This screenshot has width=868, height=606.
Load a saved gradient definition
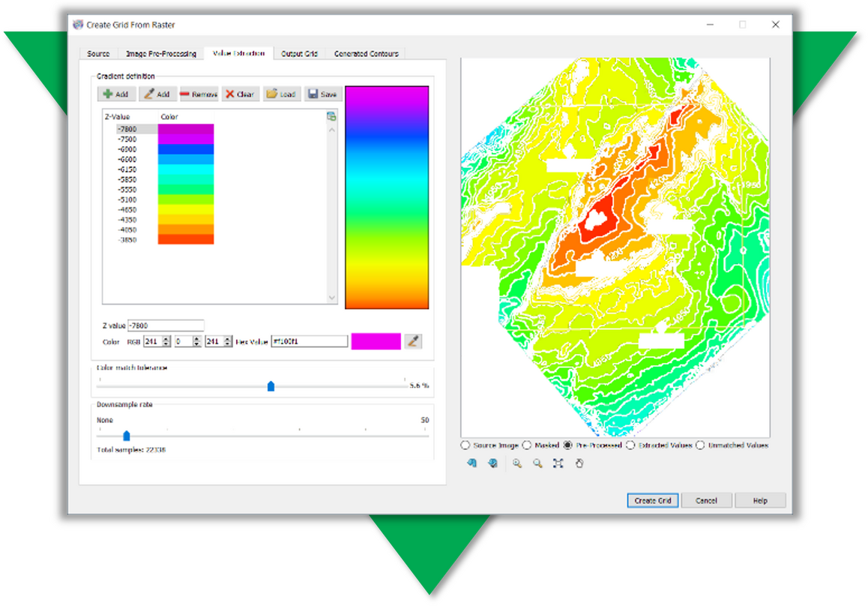tap(281, 93)
